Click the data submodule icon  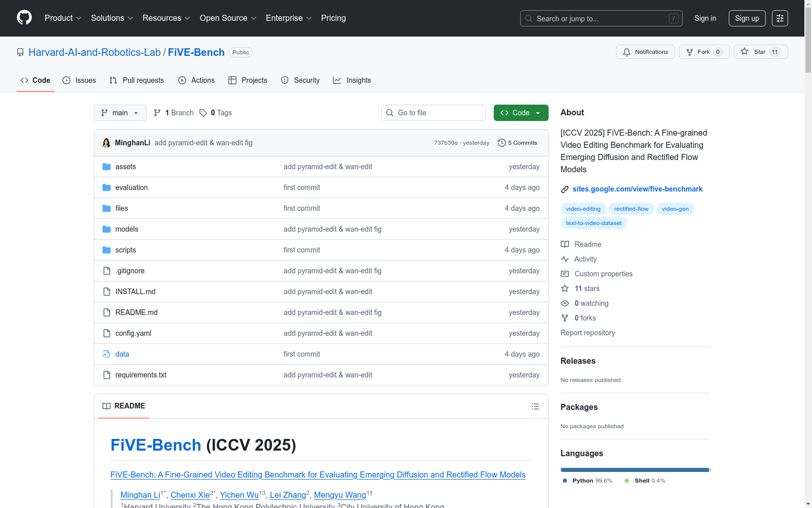107,354
